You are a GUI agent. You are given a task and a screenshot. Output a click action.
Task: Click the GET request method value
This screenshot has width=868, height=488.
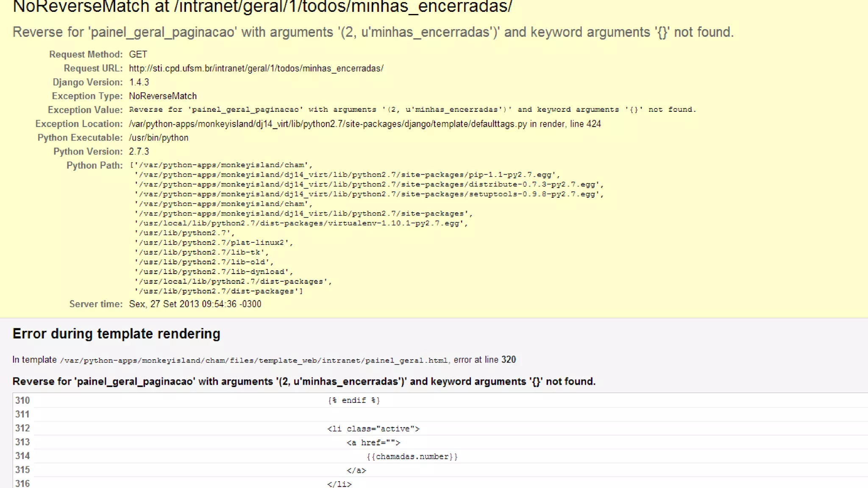pyautogui.click(x=138, y=54)
